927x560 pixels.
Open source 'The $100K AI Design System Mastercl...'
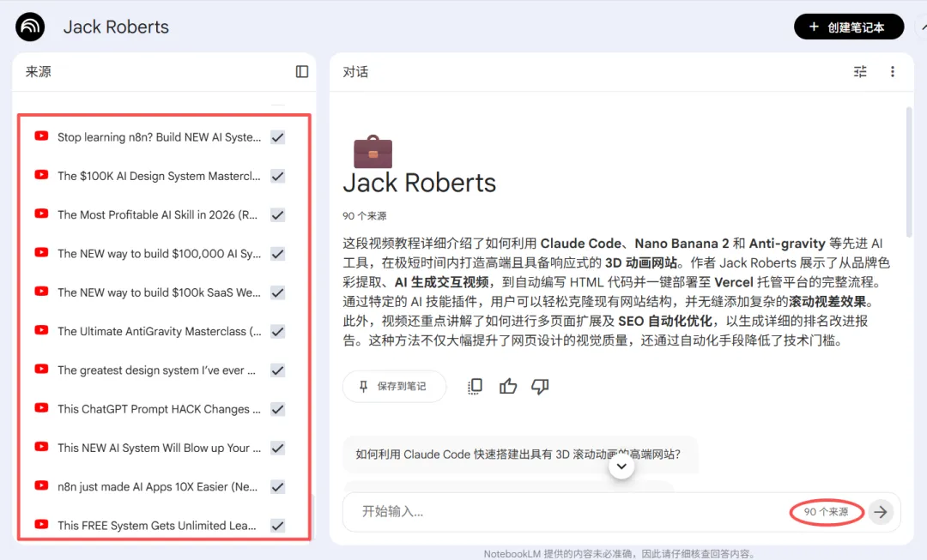coord(159,176)
